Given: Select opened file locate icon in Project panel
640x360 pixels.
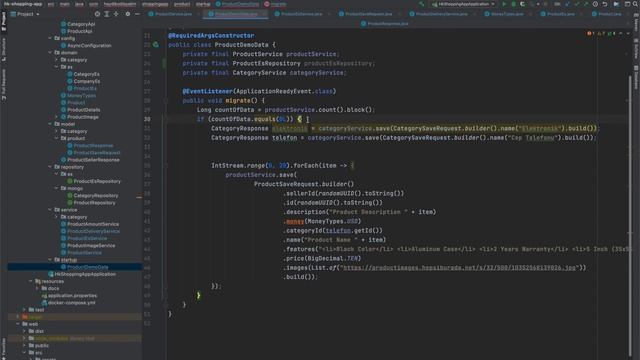Looking at the screenshot, I should coord(97,14).
